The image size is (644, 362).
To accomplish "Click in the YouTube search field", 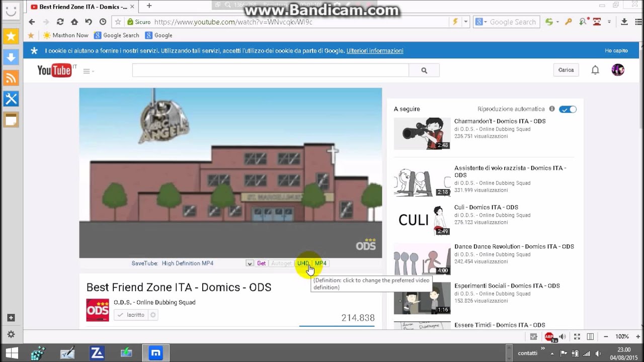I will coord(271,70).
